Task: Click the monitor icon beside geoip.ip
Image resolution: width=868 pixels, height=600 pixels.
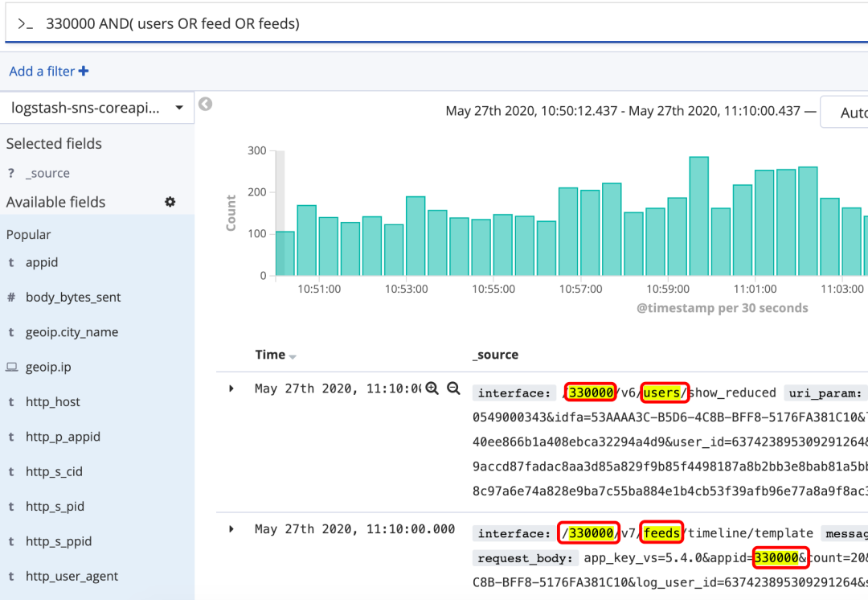Action: point(11,368)
